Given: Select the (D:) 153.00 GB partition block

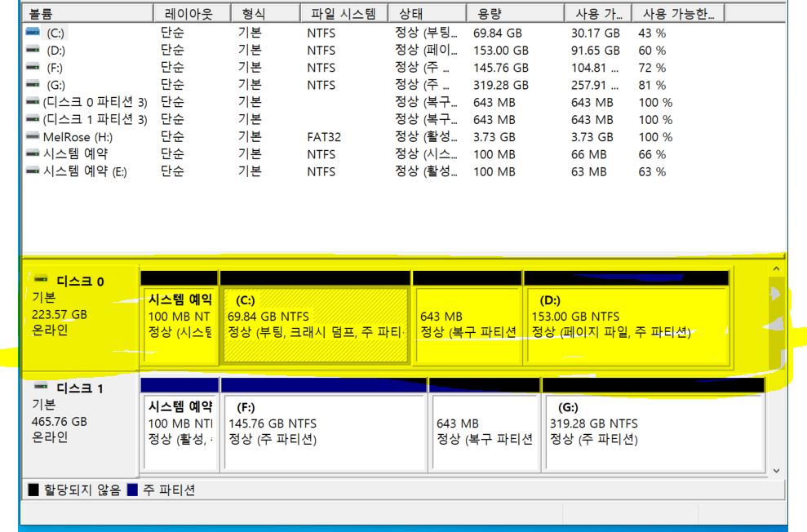Looking at the screenshot, I should [627, 325].
